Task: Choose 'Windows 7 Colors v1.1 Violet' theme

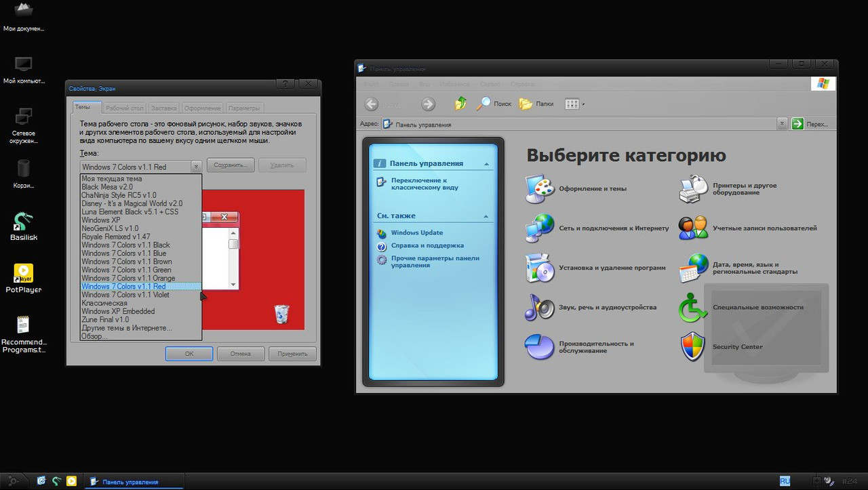Action: pos(141,295)
